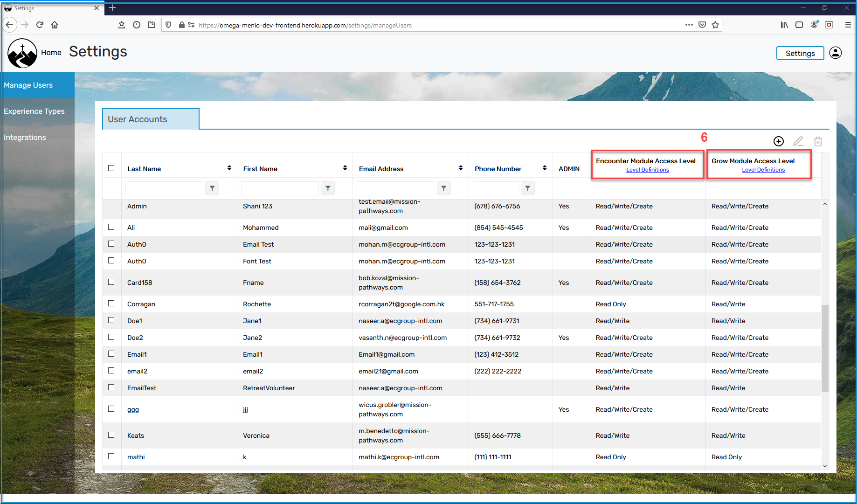This screenshot has height=504, width=857.
Task: Toggle the browser sidebar icon
Action: click(799, 25)
